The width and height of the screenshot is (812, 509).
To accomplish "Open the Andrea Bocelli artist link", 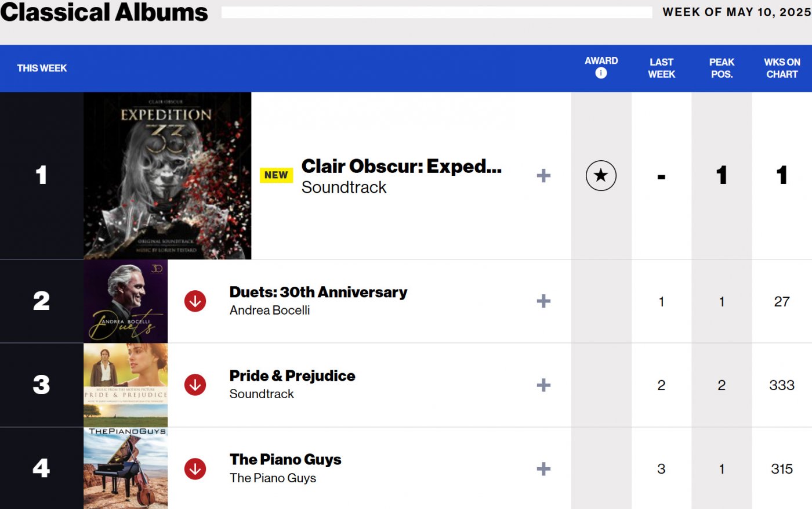I will point(270,311).
